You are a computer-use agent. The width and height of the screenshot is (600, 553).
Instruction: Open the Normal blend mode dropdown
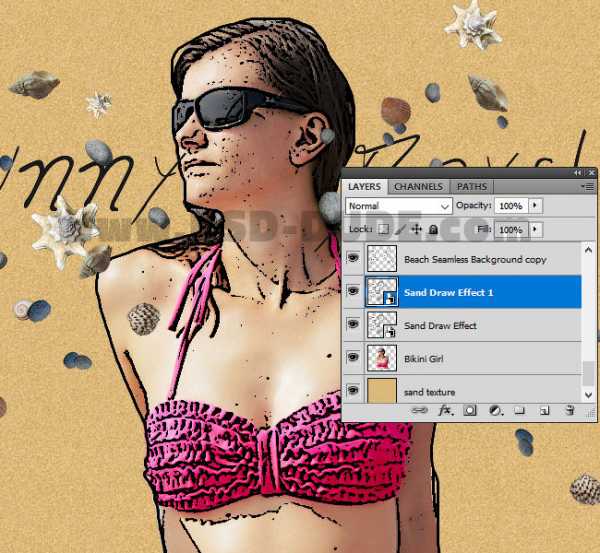[398, 205]
